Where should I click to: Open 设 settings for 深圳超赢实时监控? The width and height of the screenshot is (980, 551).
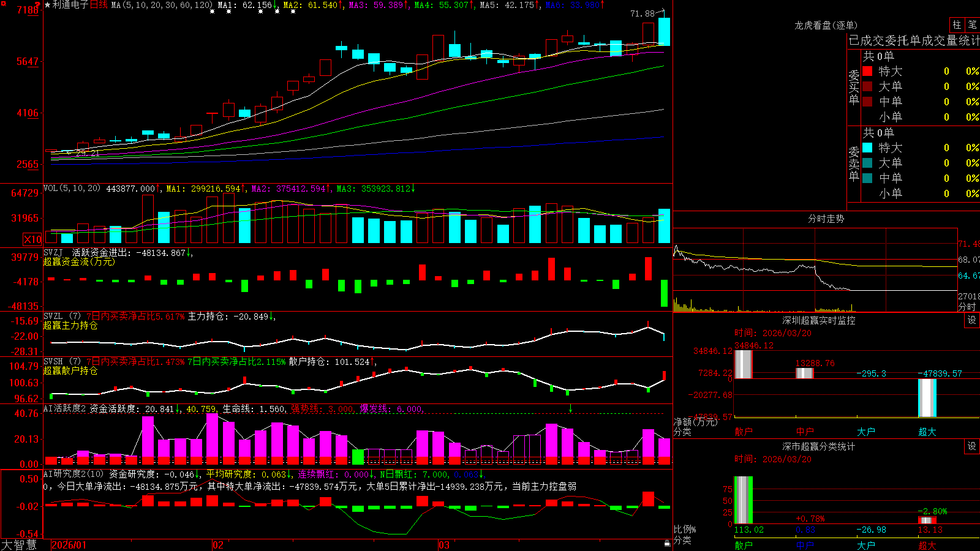click(972, 320)
